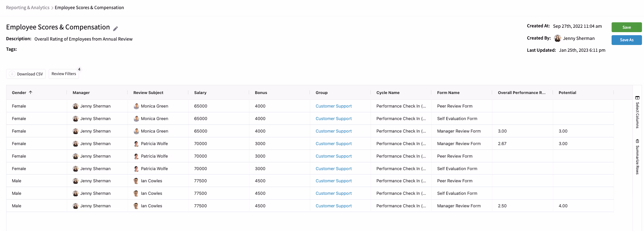Viewport: 644px width, 231px height.
Task: Click Peer Review Form in Patricia Wolfe's row
Action: (455, 156)
